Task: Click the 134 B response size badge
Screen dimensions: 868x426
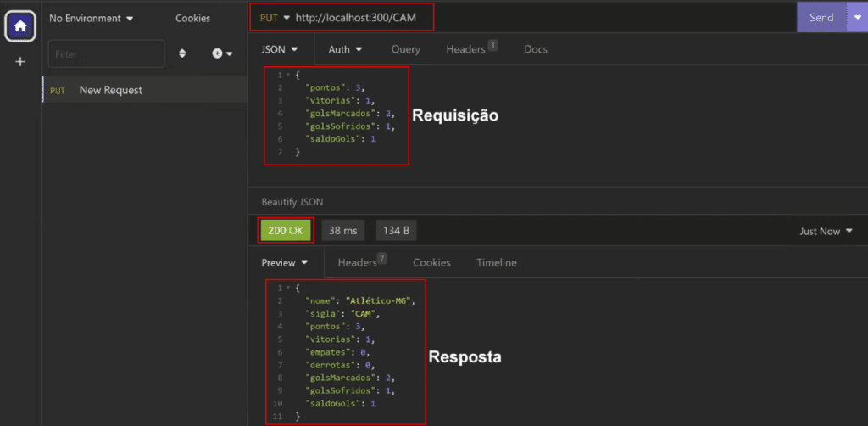Action: pyautogui.click(x=397, y=231)
